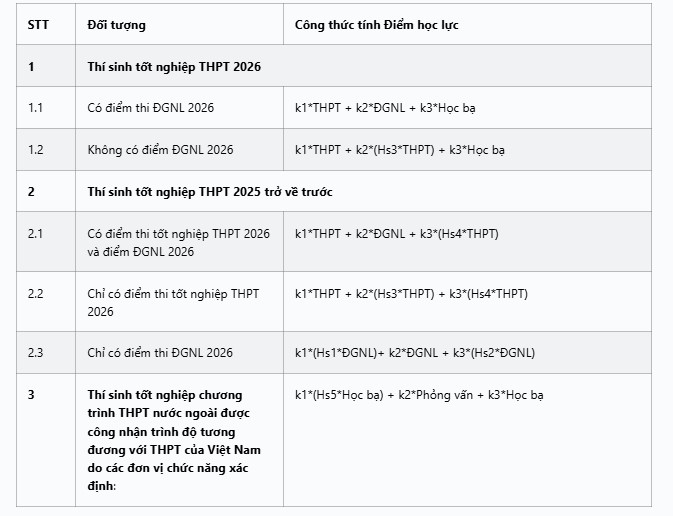Click formula k1*THPT + k2*(Hs3*THPT) + k3*Học bạ
The width and height of the screenshot is (673, 516).
400,150
